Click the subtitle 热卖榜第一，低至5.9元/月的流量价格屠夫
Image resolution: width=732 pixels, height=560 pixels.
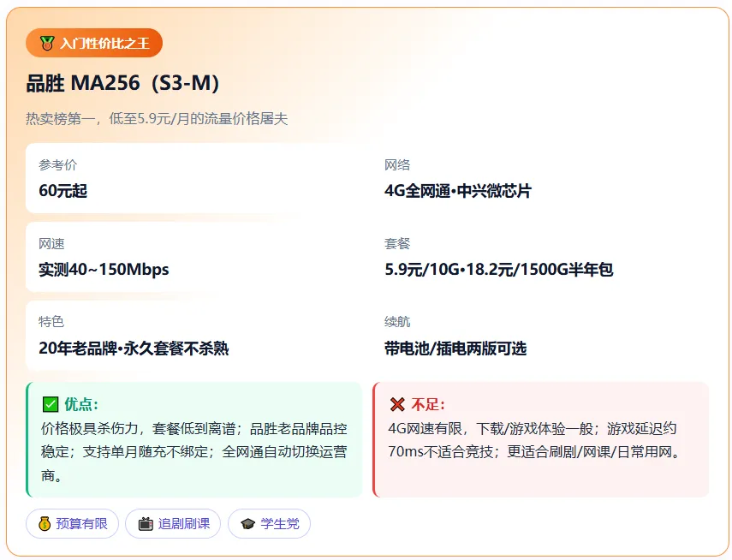(157, 119)
